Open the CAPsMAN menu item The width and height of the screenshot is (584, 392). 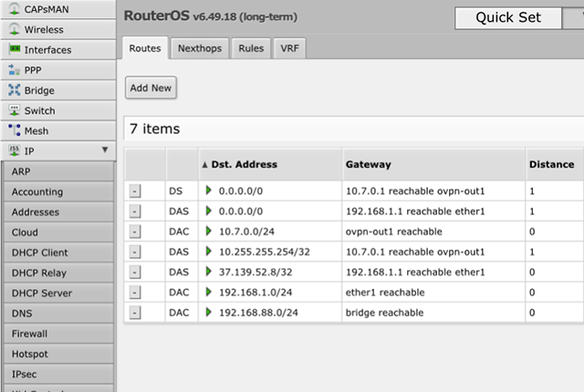(58, 9)
